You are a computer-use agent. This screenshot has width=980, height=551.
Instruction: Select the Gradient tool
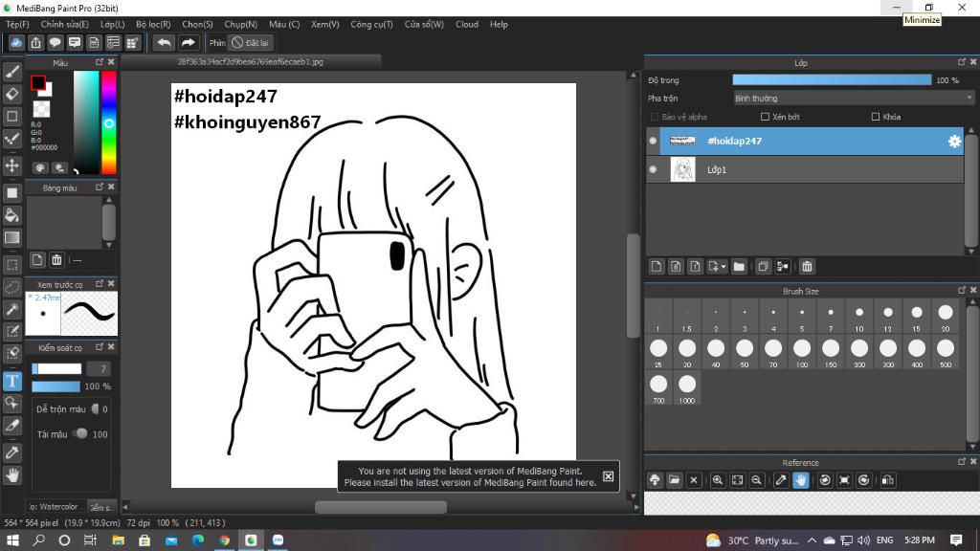click(11, 237)
